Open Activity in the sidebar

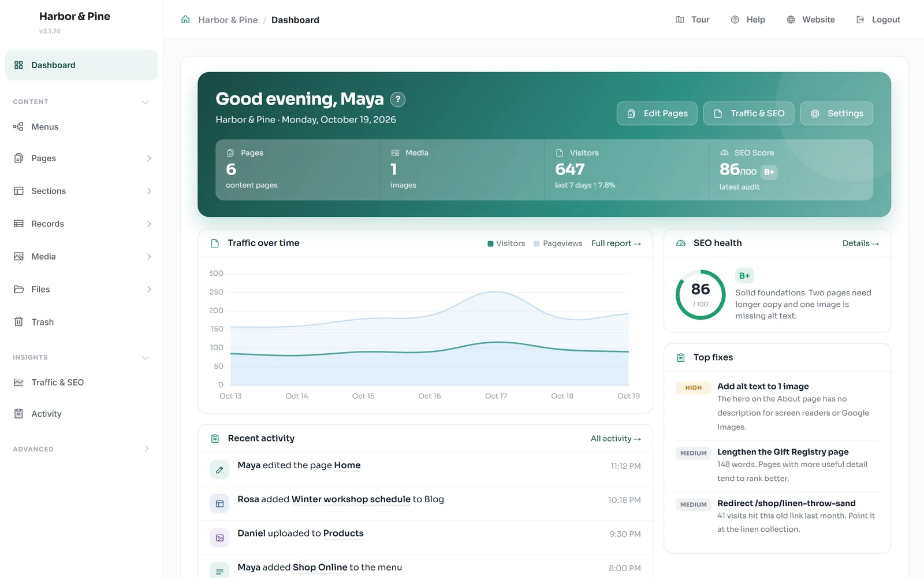[81, 414]
